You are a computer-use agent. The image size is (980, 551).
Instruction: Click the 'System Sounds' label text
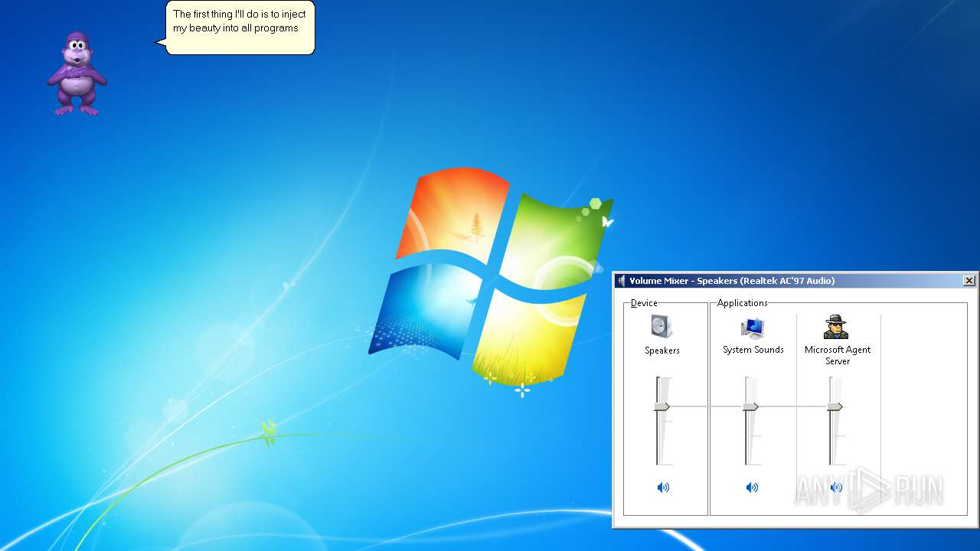click(x=753, y=350)
